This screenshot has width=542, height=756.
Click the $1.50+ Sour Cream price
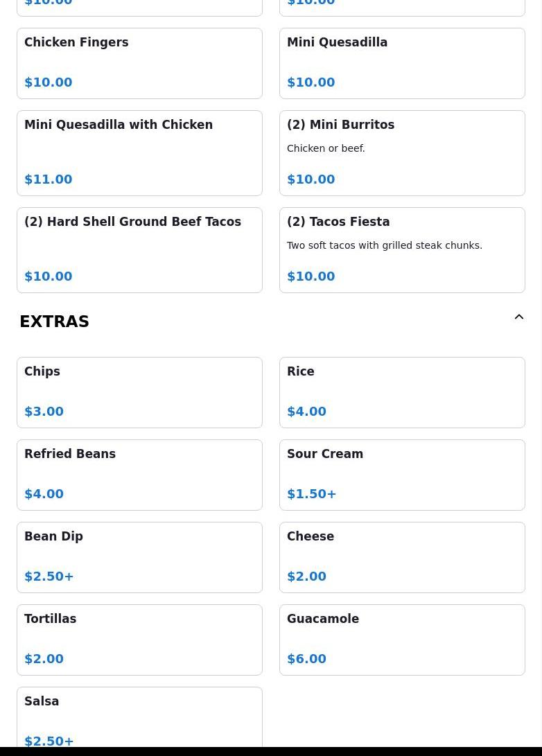click(x=311, y=494)
